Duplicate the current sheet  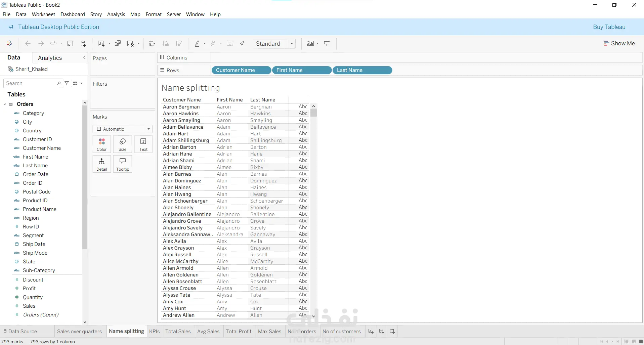pos(118,43)
